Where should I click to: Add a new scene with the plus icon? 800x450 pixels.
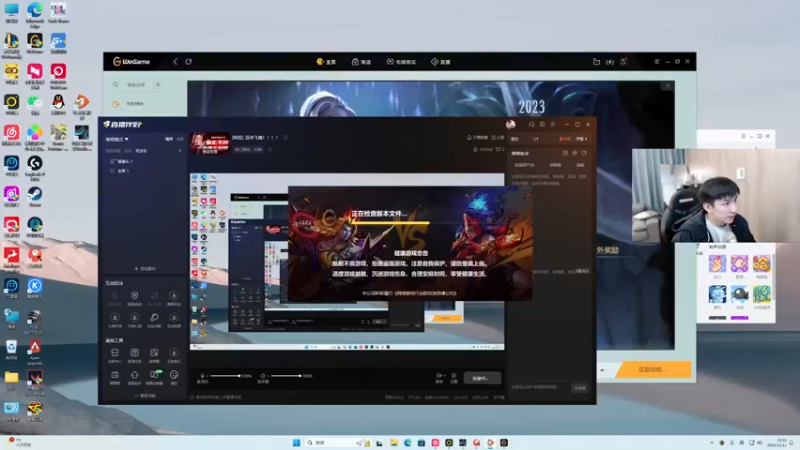point(180,151)
